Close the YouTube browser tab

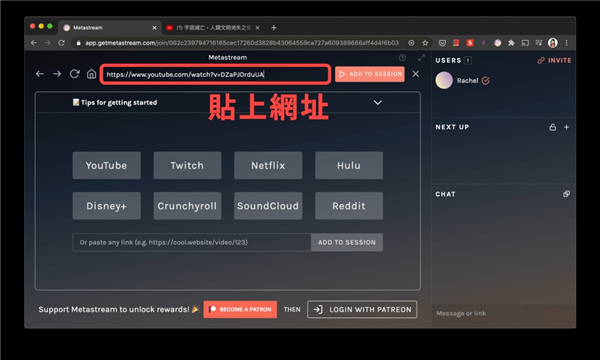pos(258,28)
